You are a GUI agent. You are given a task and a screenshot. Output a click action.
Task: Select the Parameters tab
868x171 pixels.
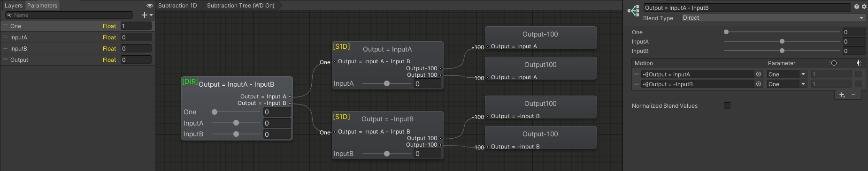[x=42, y=6]
